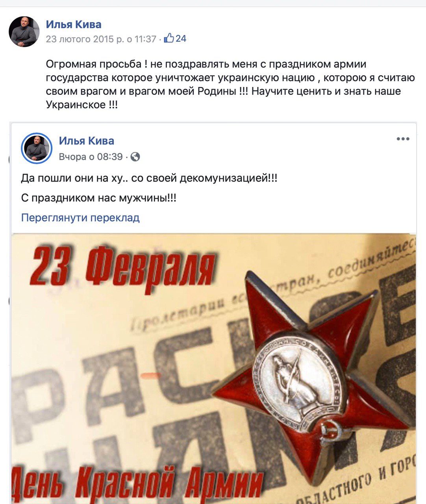Open the three-dots post options menu
This screenshot has height=504, width=426.
pyautogui.click(x=403, y=139)
